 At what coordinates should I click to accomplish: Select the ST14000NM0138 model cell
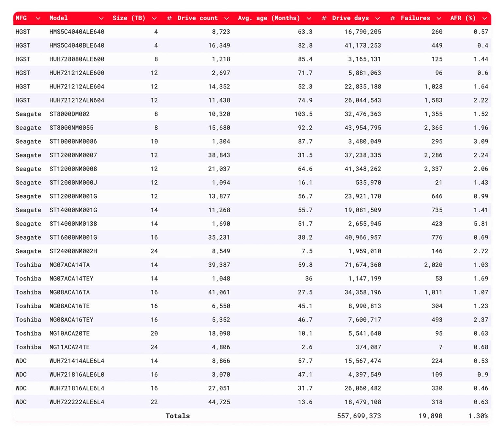point(73,224)
